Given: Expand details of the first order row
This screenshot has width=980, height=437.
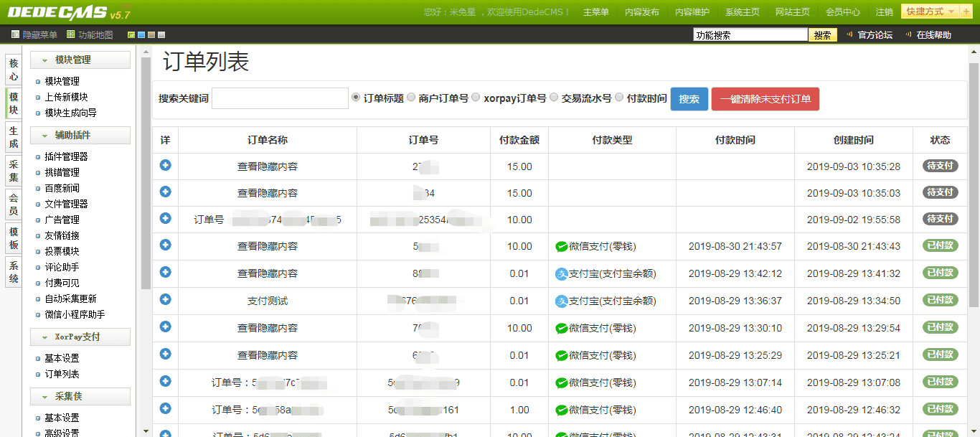Looking at the screenshot, I should pos(165,165).
